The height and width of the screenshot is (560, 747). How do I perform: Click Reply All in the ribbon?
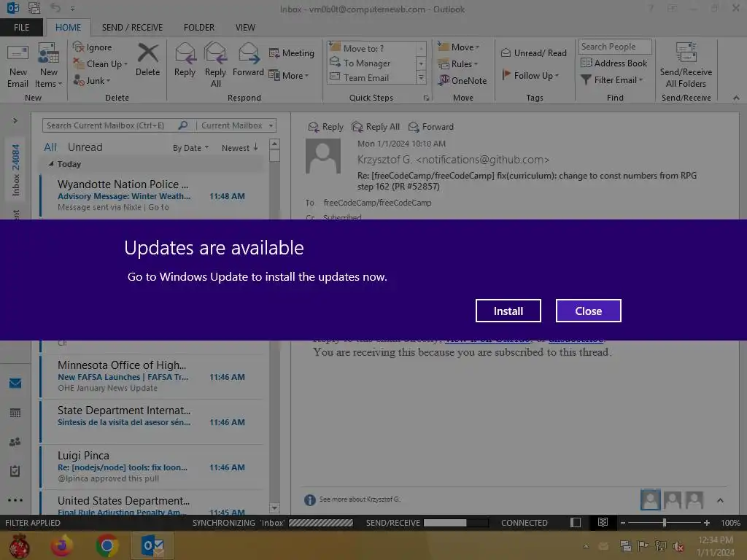click(215, 65)
